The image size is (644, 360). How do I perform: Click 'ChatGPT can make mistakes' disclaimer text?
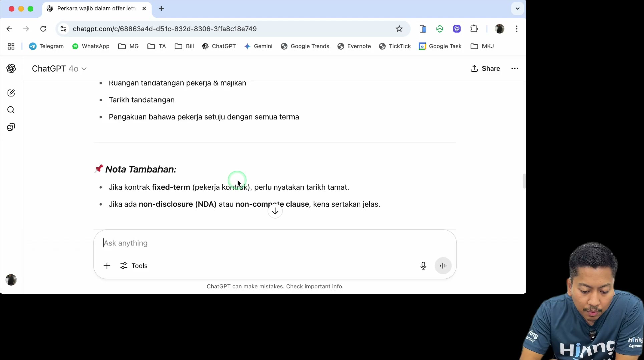pos(275,287)
